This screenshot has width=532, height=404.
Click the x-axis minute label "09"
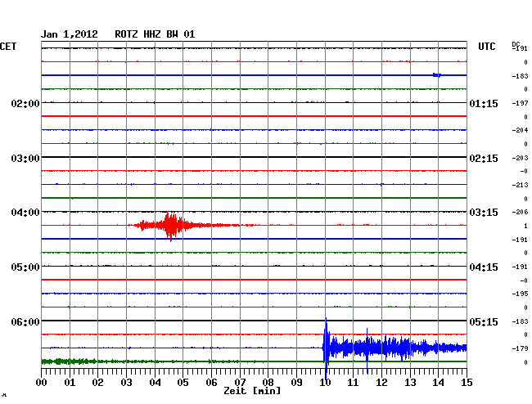pos(296,383)
